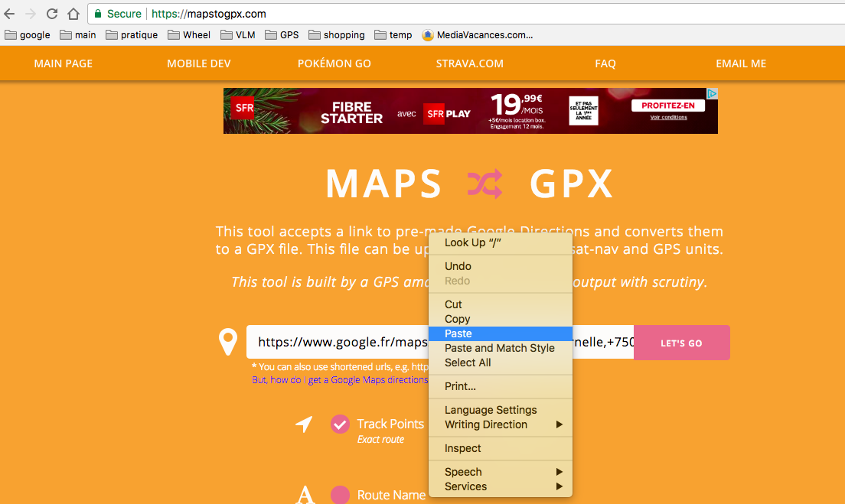Open the MAIN PAGE nav link
This screenshot has width=845, height=504.
tap(63, 63)
